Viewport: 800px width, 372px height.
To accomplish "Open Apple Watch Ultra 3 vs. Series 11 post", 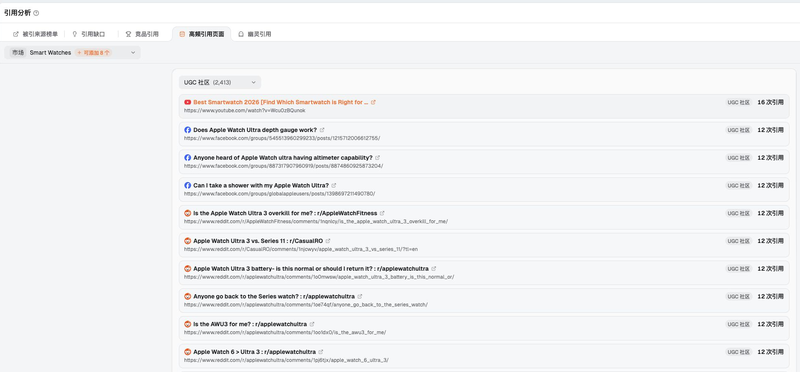I will pos(258,241).
